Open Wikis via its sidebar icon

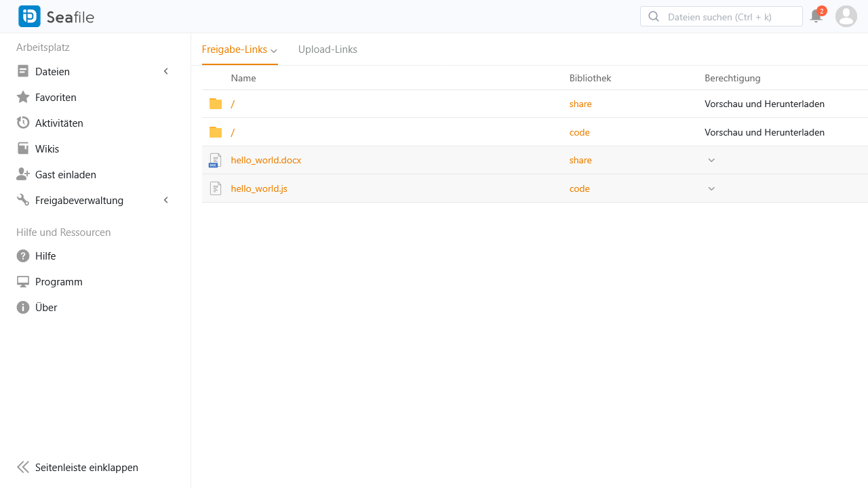point(23,149)
